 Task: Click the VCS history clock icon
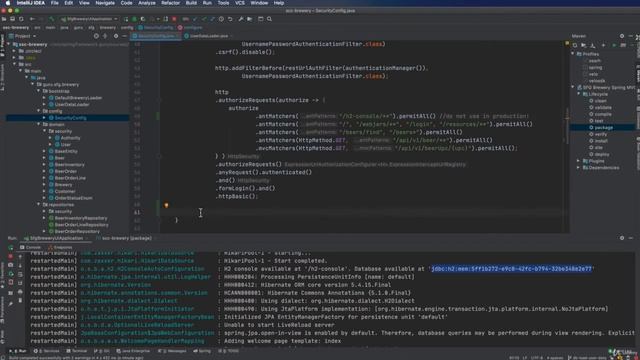tap(221, 19)
